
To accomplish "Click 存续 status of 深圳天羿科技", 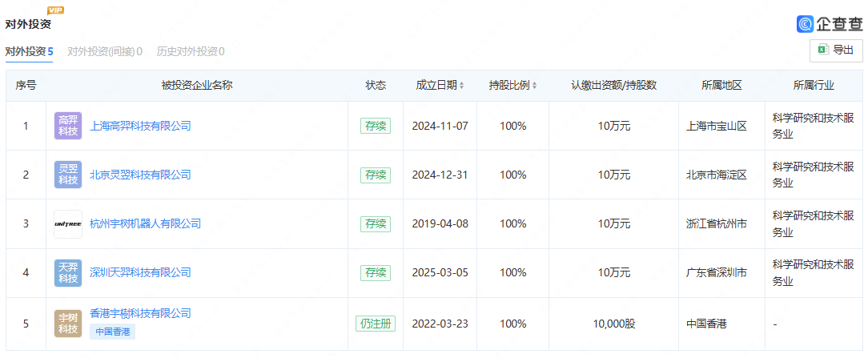I will [376, 273].
